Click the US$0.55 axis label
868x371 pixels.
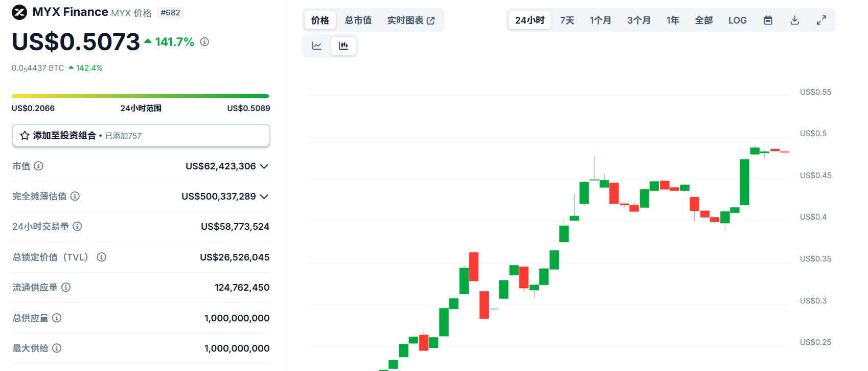click(x=815, y=92)
